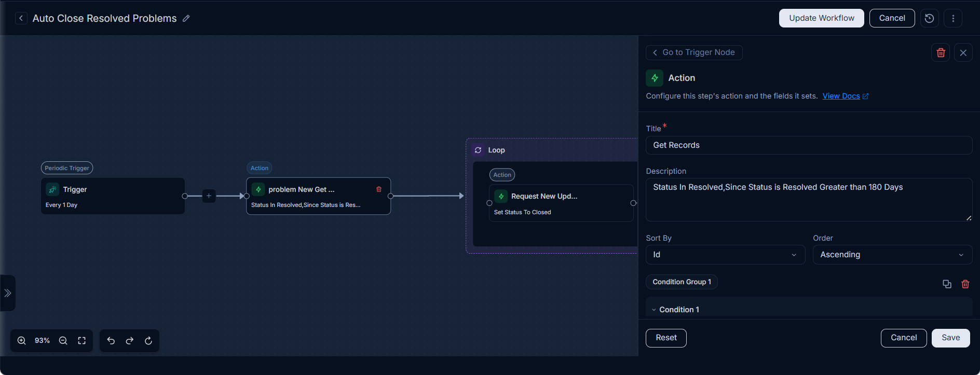Reset the action form
Screen dimensions: 980x375
pyautogui.click(x=666, y=338)
